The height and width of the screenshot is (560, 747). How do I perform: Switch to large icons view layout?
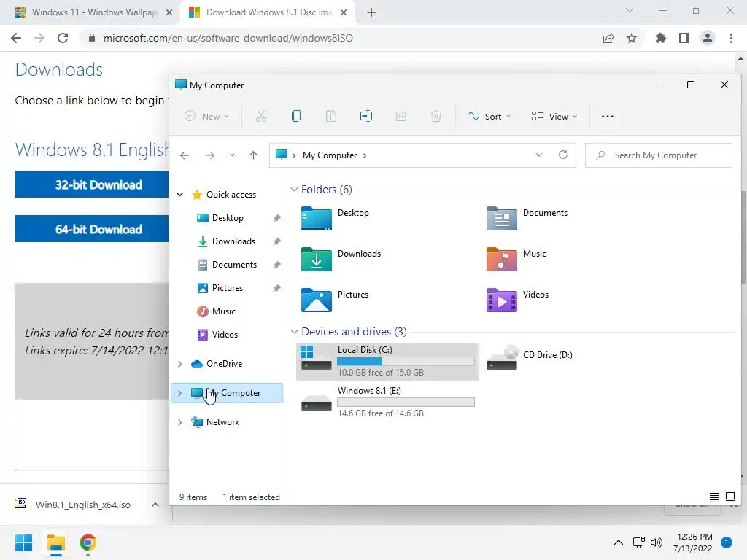click(729, 497)
